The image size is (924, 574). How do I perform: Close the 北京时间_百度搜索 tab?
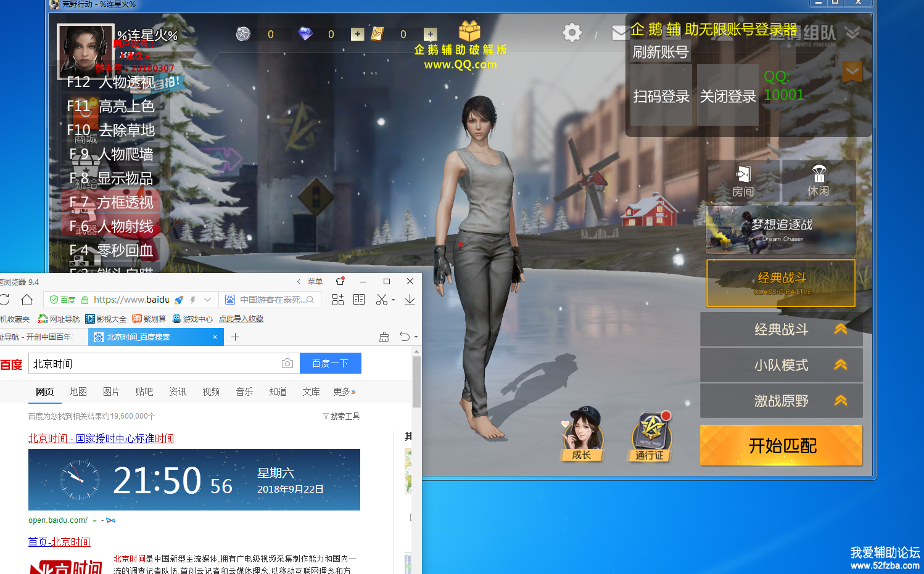215,337
